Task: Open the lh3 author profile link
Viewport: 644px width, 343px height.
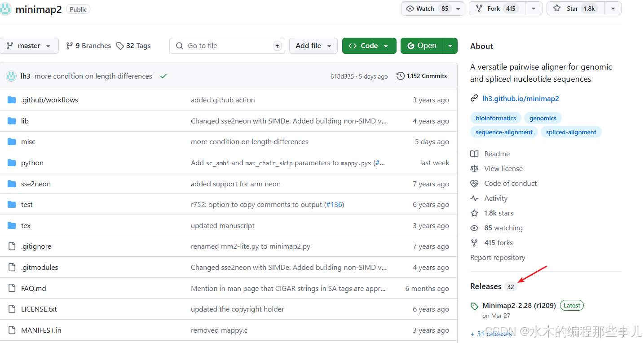Action: point(26,76)
